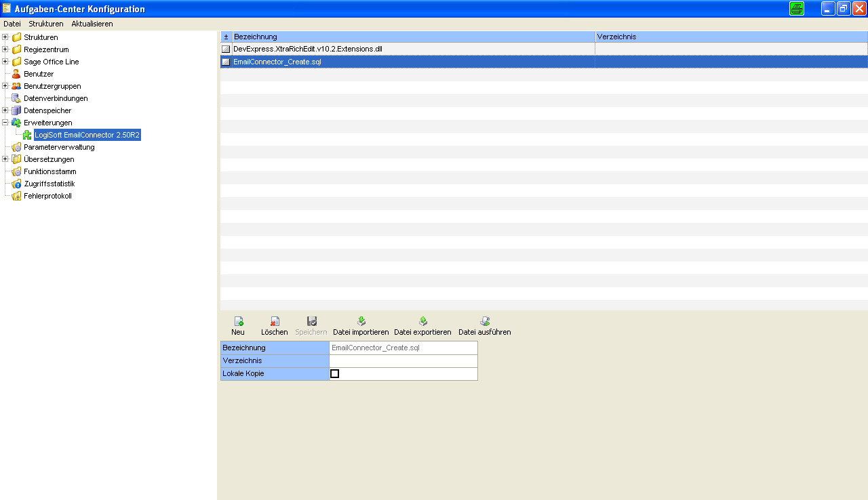
Task: Sort by Bezeichnung column header
Action: click(414, 37)
